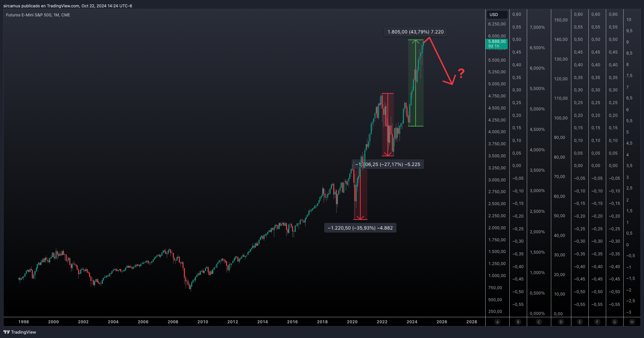The image size is (644, 338).
Task: Select the scale H badge
Action: [632, 322]
